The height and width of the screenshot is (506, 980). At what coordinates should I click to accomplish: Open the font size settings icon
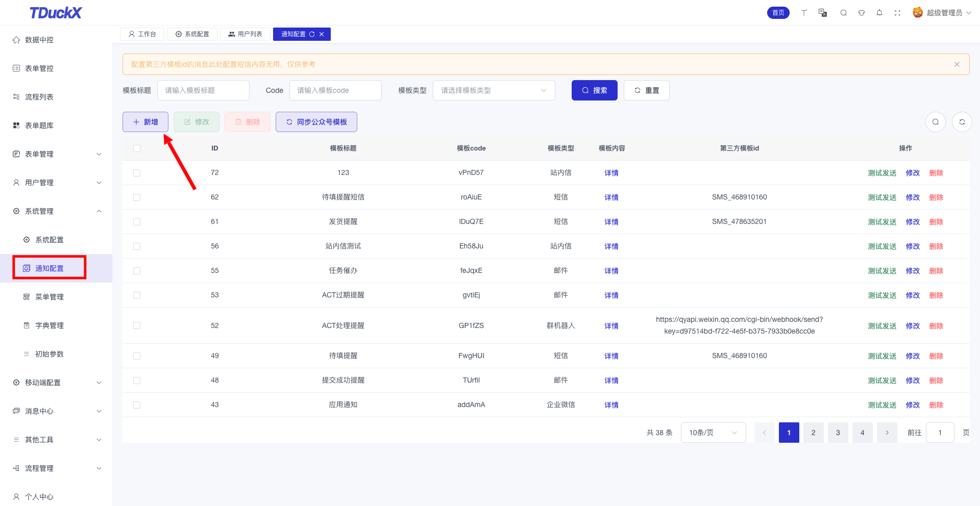click(x=804, y=13)
